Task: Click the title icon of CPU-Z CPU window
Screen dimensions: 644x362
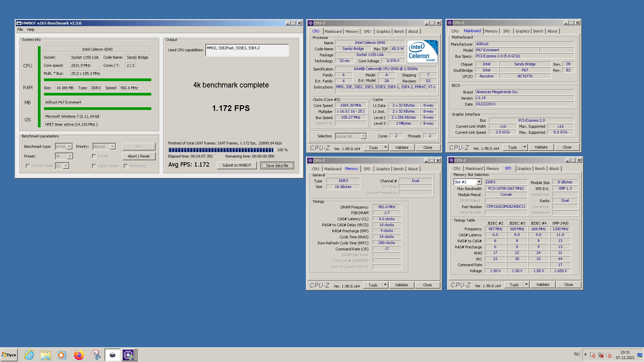Action: [311, 23]
